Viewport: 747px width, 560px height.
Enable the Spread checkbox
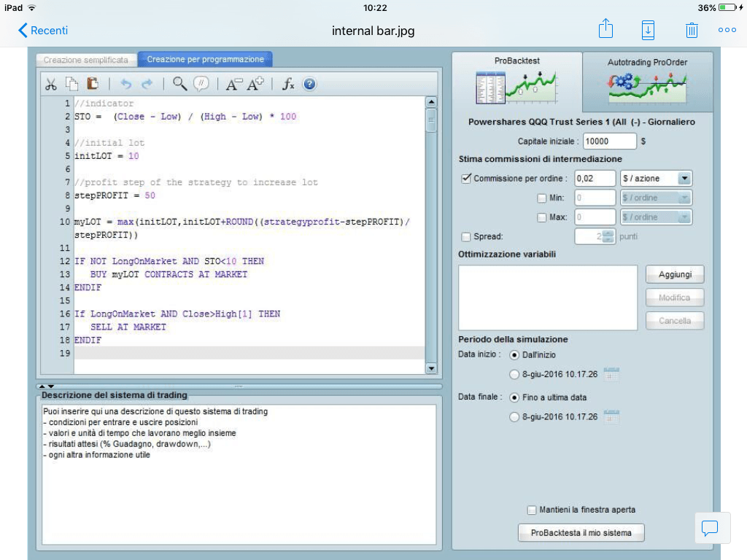coord(466,236)
